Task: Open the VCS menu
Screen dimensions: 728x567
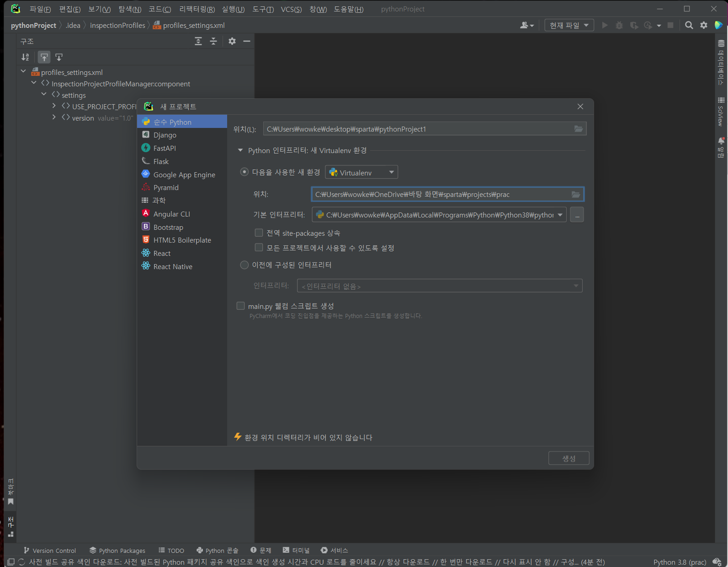Action: coord(291,9)
